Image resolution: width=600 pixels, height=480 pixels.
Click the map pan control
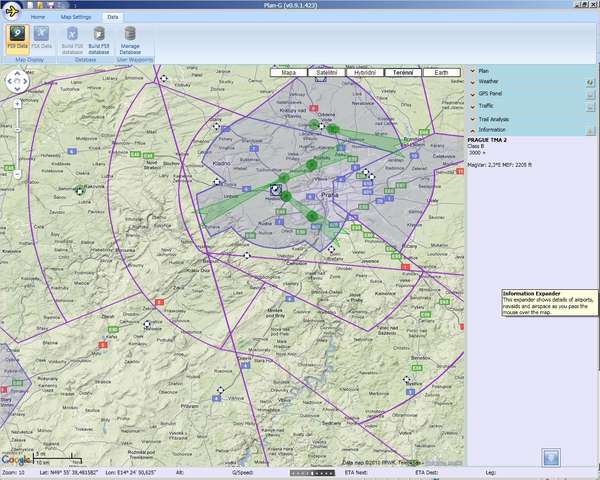(x=17, y=81)
